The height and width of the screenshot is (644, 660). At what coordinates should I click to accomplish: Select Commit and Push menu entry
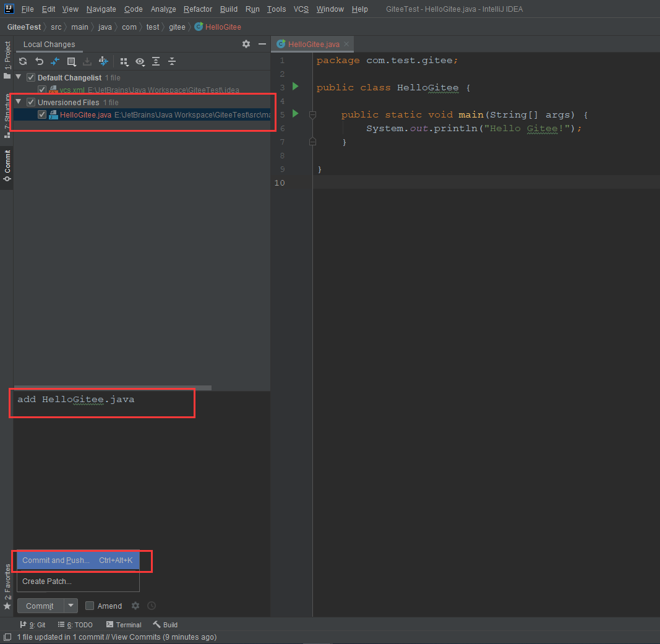click(x=78, y=560)
